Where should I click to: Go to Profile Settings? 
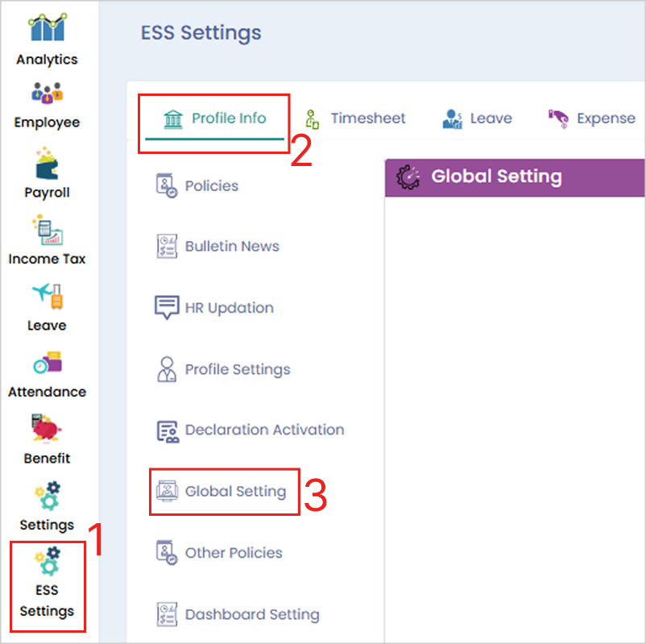237,369
